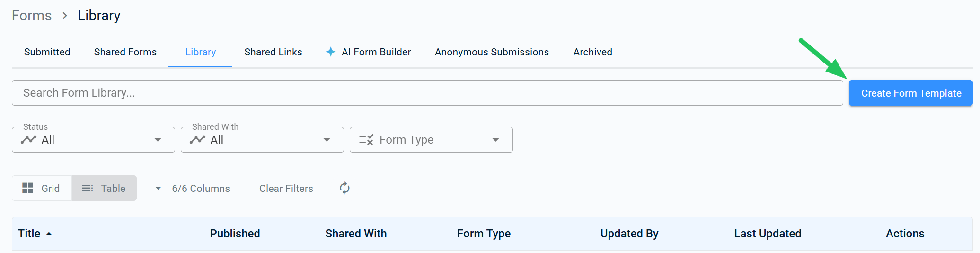
Task: Select the Anonymous Submissions tab
Action: 492,52
